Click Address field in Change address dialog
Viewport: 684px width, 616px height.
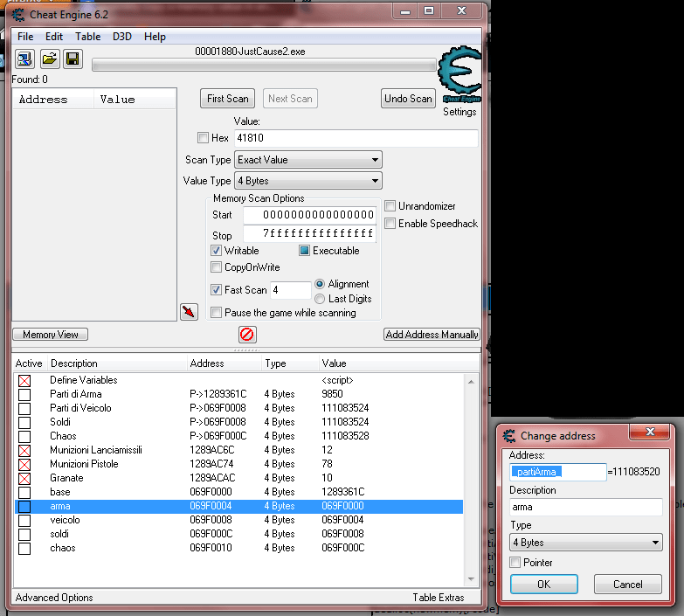point(558,472)
